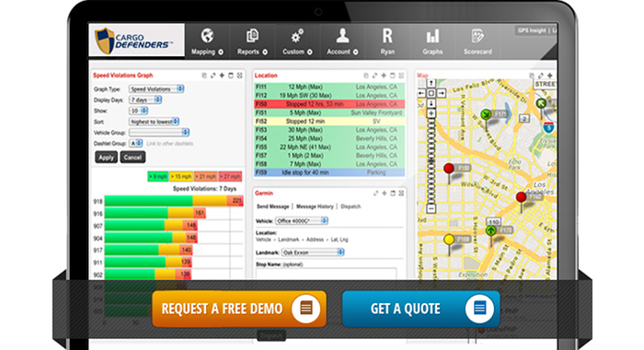The height and width of the screenshot is (350, 644).
Task: Switch to Dispatch tab in Garmin panel
Action: pos(351,206)
